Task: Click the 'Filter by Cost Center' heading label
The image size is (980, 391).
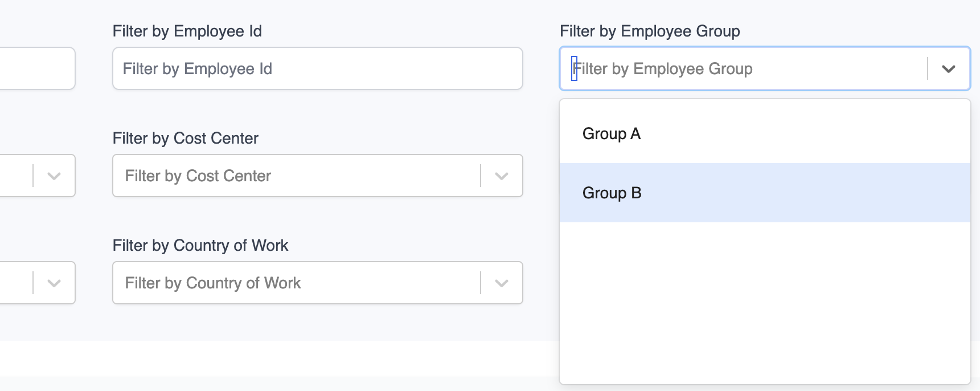Action: click(x=185, y=139)
